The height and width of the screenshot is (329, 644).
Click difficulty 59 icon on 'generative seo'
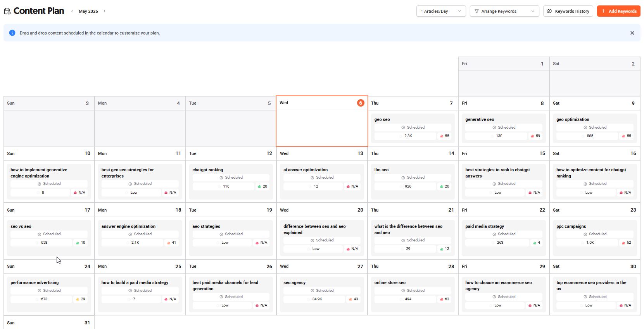coord(532,136)
